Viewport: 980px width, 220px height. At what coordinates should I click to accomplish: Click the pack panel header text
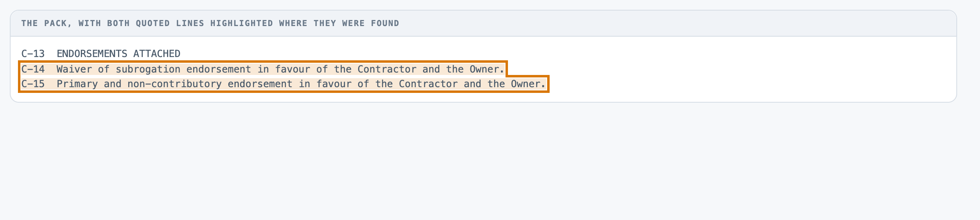click(x=210, y=23)
